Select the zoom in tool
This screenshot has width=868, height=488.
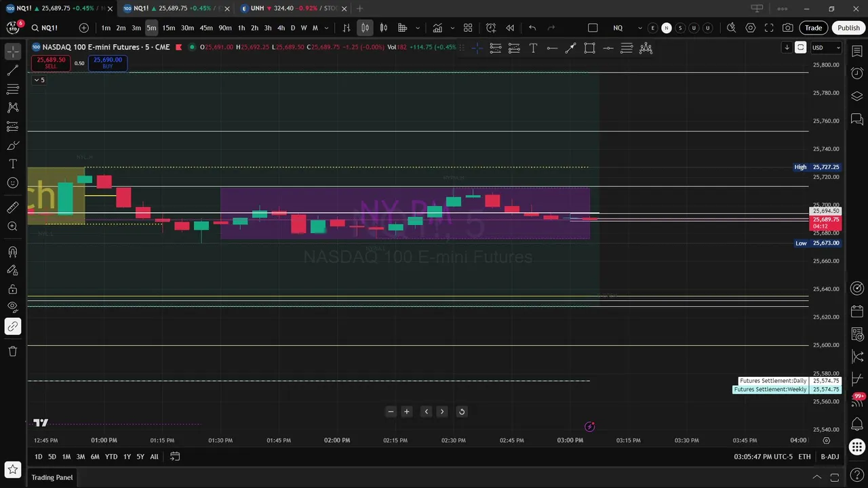click(12, 226)
